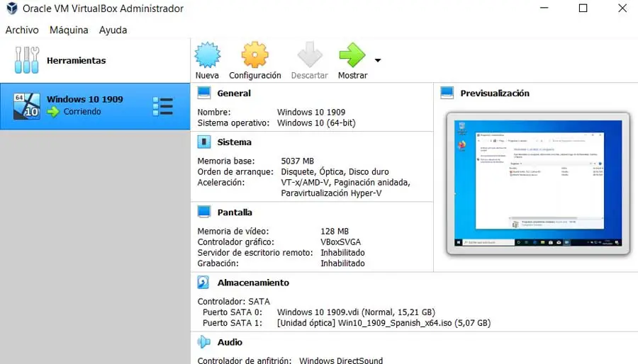Click the Descartar button label
638x364 pixels.
click(x=309, y=75)
